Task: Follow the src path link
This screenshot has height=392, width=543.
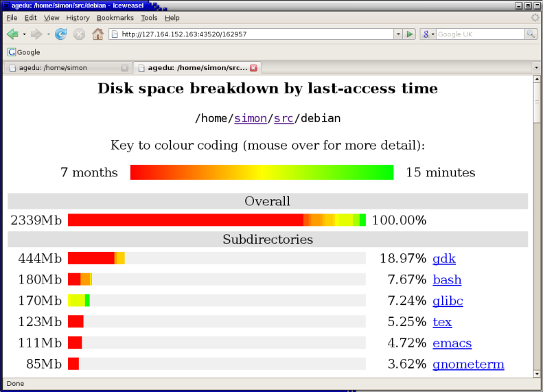Action: click(x=284, y=118)
